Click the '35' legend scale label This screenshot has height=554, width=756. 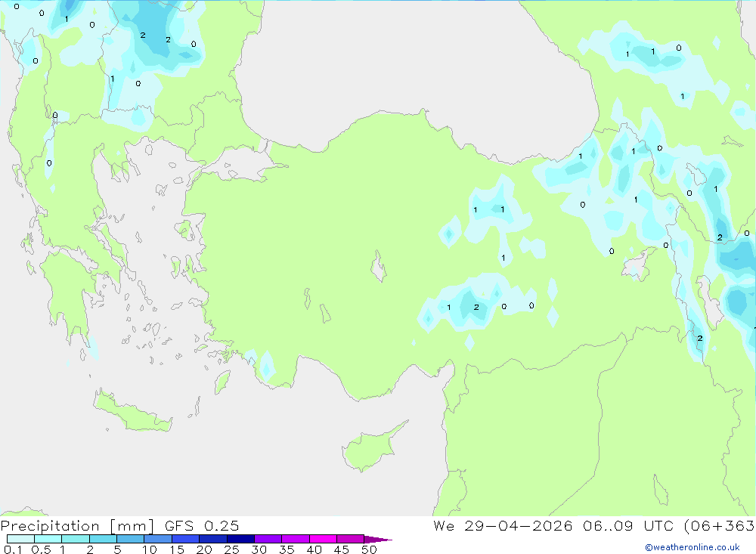point(287,549)
